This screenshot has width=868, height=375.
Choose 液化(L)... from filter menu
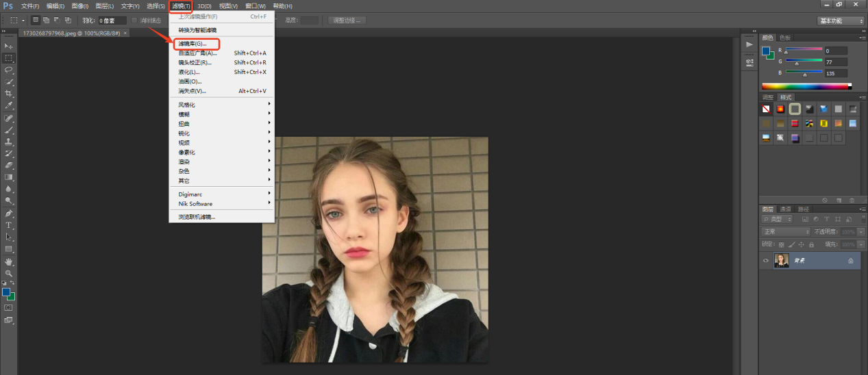(222, 72)
